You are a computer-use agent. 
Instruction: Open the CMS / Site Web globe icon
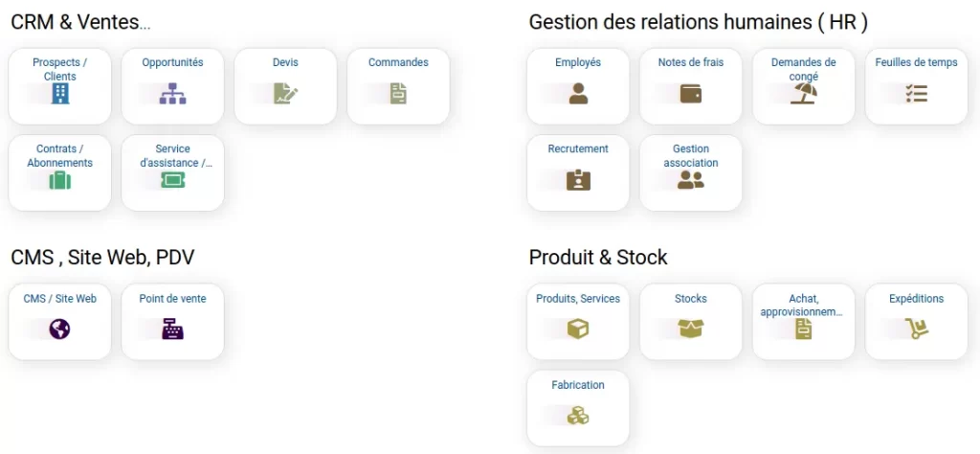60,329
